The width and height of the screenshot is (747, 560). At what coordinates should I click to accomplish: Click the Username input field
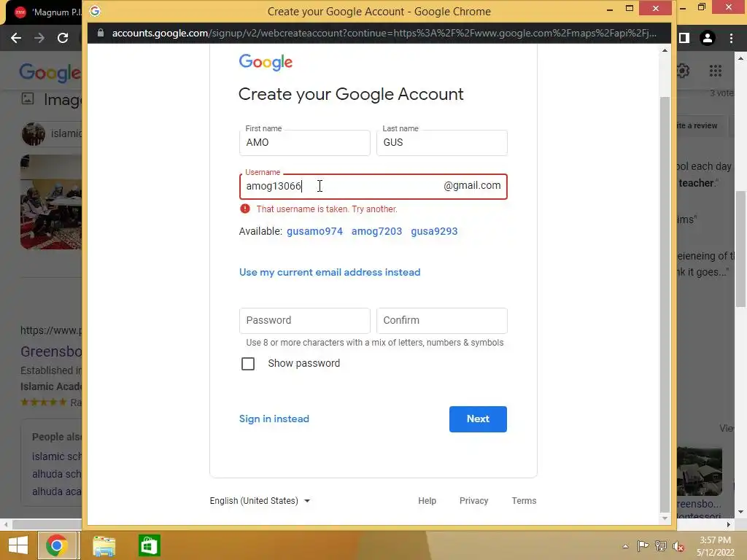(373, 186)
